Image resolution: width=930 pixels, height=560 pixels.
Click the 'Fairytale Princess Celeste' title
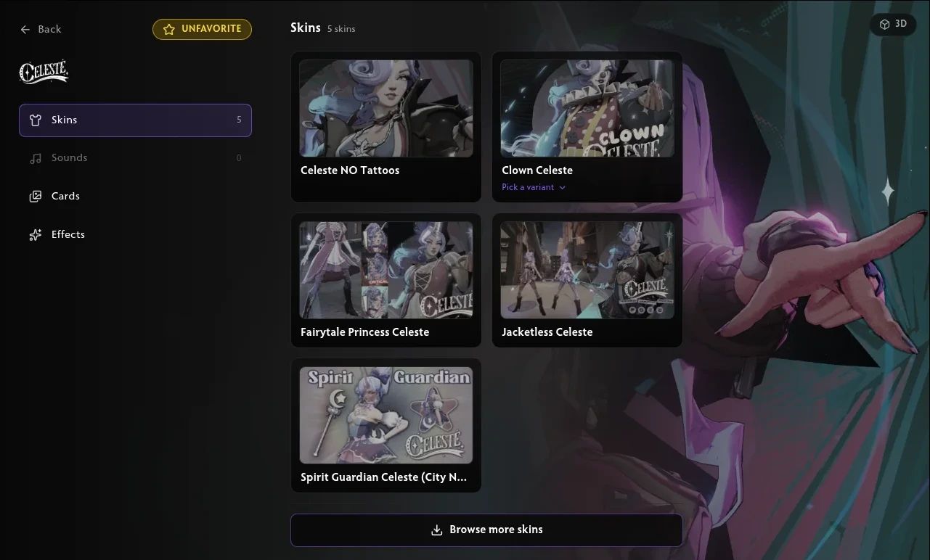(364, 332)
